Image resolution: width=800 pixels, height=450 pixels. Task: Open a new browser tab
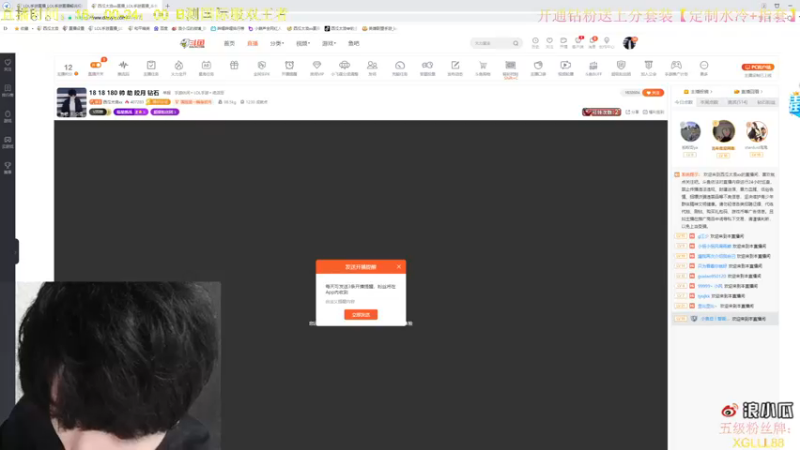coord(167,6)
